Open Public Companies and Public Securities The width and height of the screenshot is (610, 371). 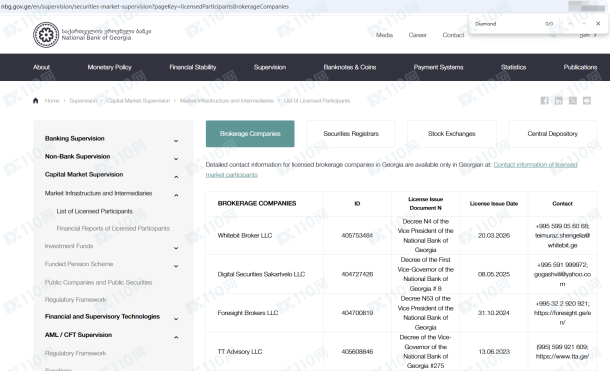tap(98, 282)
